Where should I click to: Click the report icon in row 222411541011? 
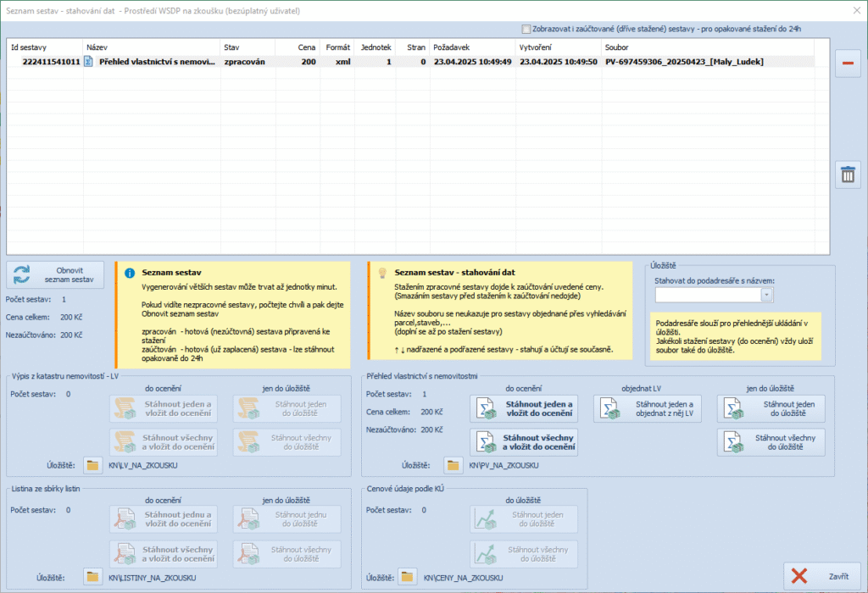88,61
